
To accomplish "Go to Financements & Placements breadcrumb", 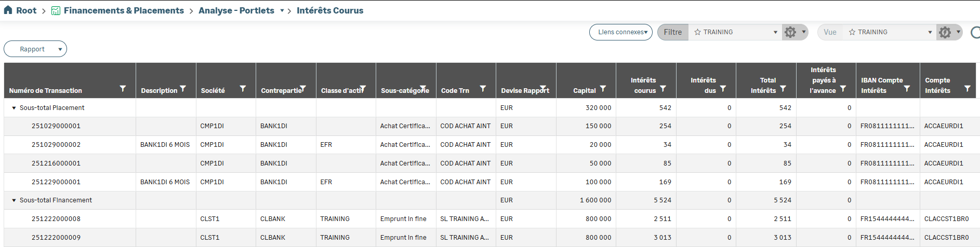I will 124,10.
